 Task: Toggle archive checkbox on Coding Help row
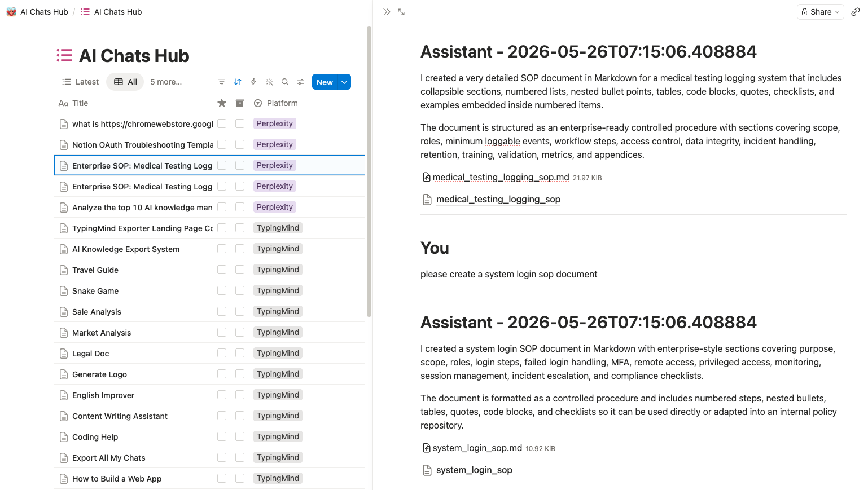(x=240, y=436)
